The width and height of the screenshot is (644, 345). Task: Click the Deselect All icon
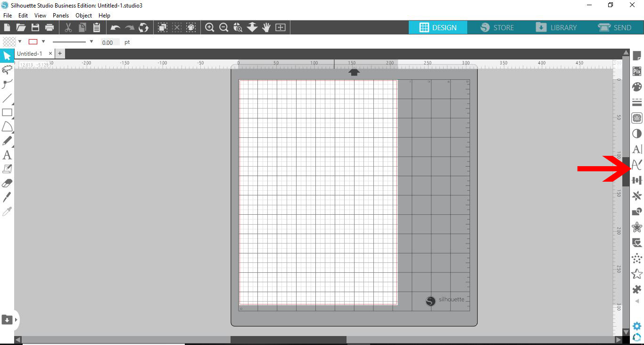point(177,27)
